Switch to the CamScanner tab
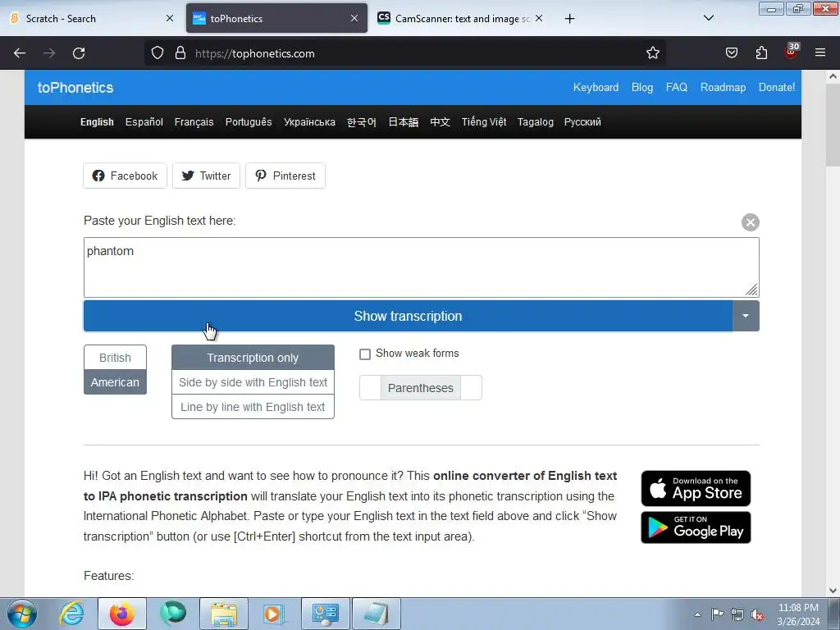Viewport: 840px width, 630px height. point(461,18)
